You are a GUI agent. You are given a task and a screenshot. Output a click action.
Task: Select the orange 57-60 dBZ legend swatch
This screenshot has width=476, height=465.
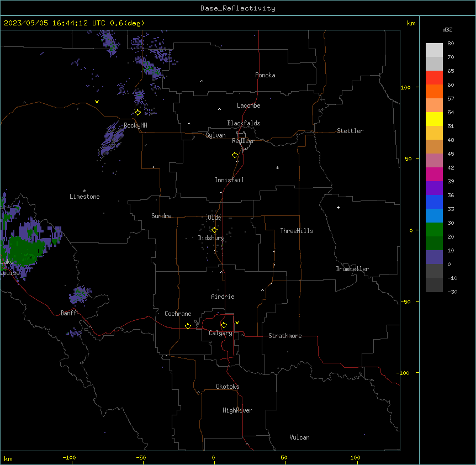click(x=434, y=91)
